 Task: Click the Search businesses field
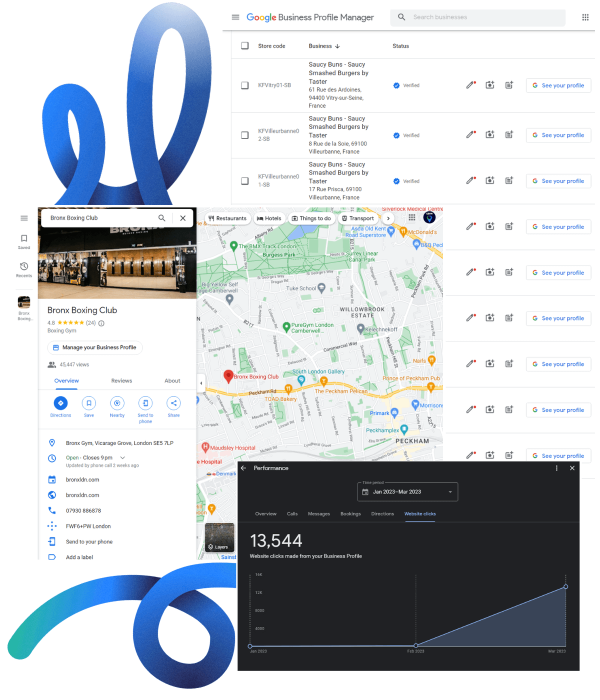[478, 17]
